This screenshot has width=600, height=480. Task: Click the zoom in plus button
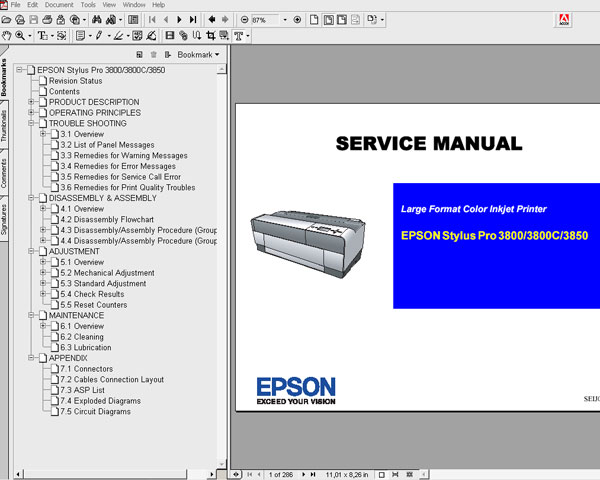tap(297, 20)
